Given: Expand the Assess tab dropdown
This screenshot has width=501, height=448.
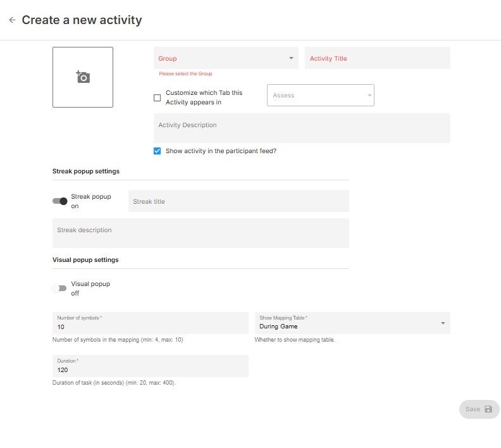Looking at the screenshot, I should tap(320, 96).
